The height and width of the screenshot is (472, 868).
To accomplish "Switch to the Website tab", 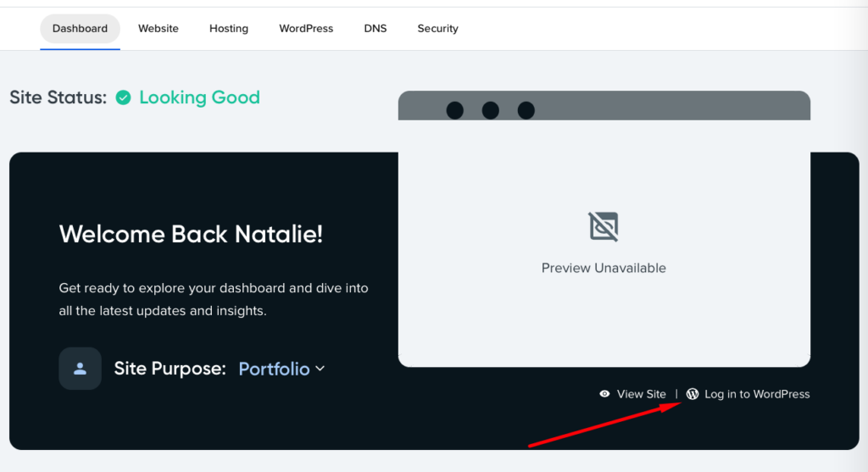I will click(159, 29).
